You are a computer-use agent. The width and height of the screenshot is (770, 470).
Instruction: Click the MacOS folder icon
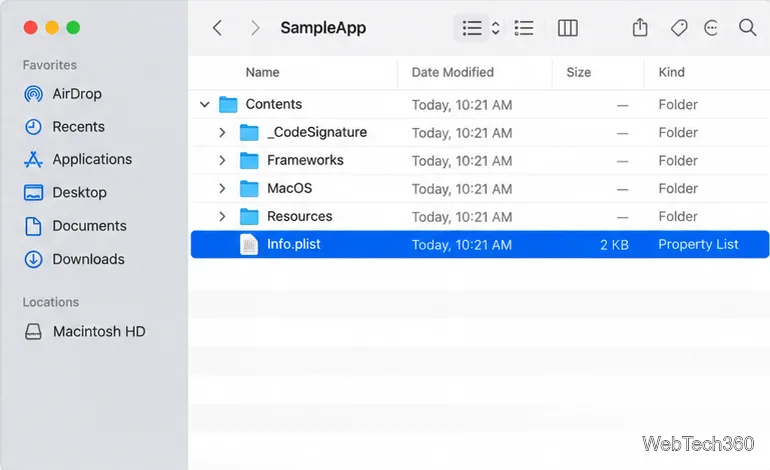249,189
